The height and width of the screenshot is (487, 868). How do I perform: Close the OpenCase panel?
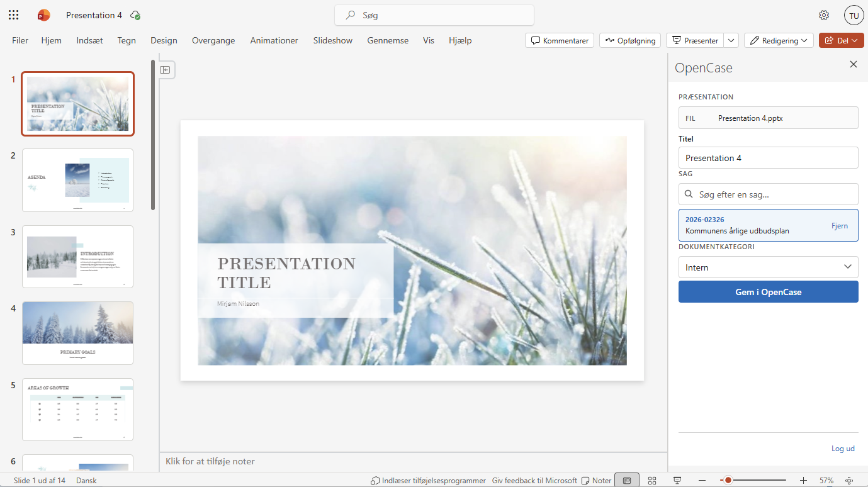point(854,64)
